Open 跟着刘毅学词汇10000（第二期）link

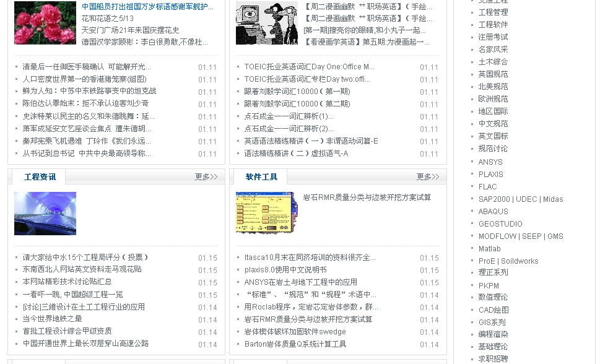click(297, 104)
